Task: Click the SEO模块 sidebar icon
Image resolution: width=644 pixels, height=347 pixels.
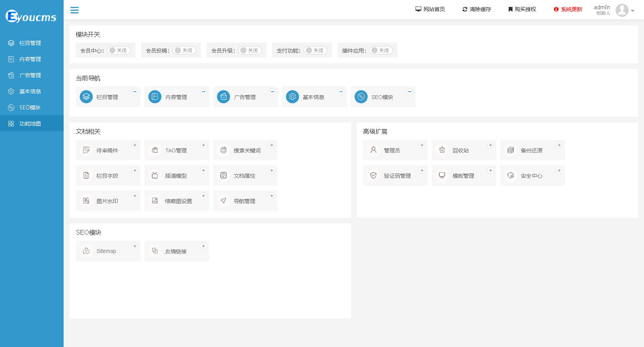Action: point(11,107)
